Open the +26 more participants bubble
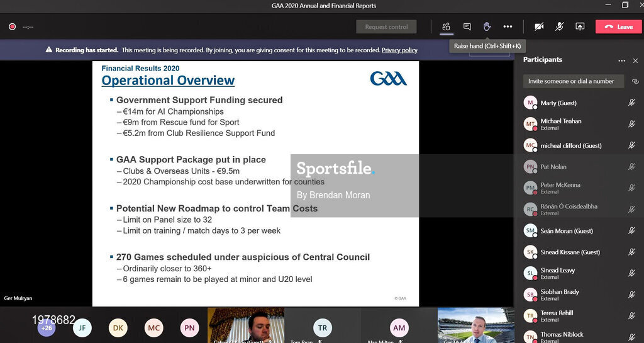Viewport: 644px width, 343px height. tap(47, 328)
